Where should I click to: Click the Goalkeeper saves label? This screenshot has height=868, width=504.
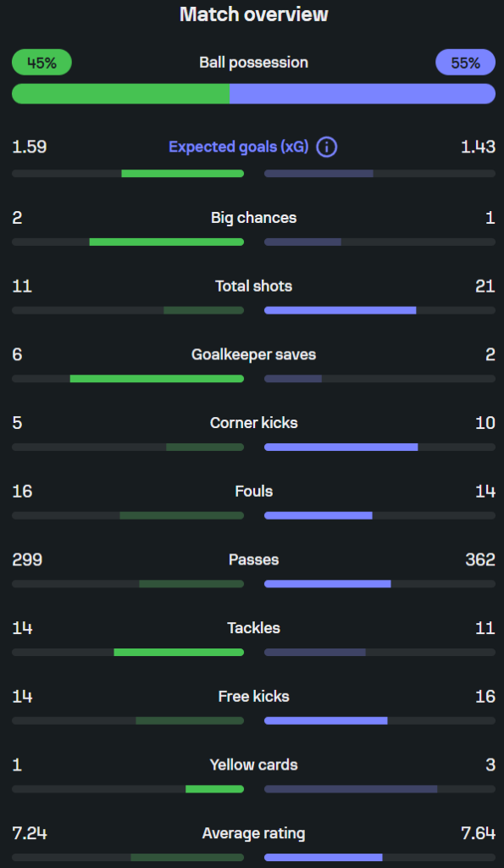[x=253, y=354]
